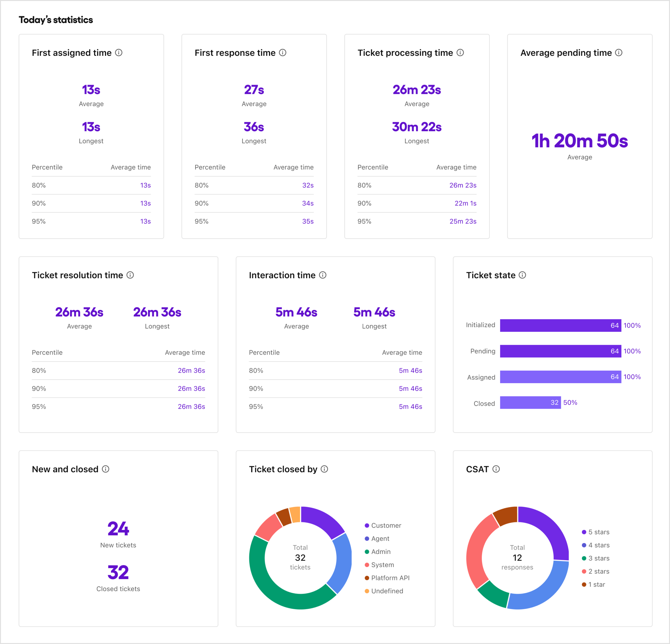Click the 32 Closed tickets count
Image resolution: width=670 pixels, height=644 pixels.
click(x=118, y=573)
